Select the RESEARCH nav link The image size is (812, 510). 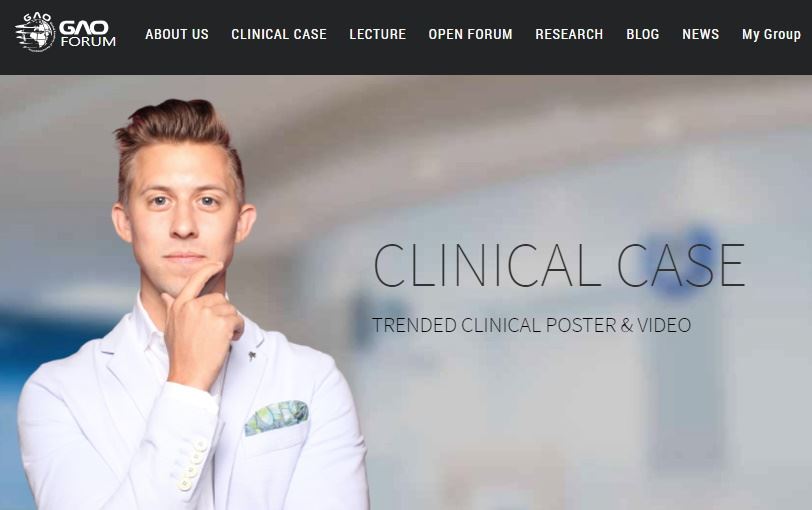tap(569, 34)
